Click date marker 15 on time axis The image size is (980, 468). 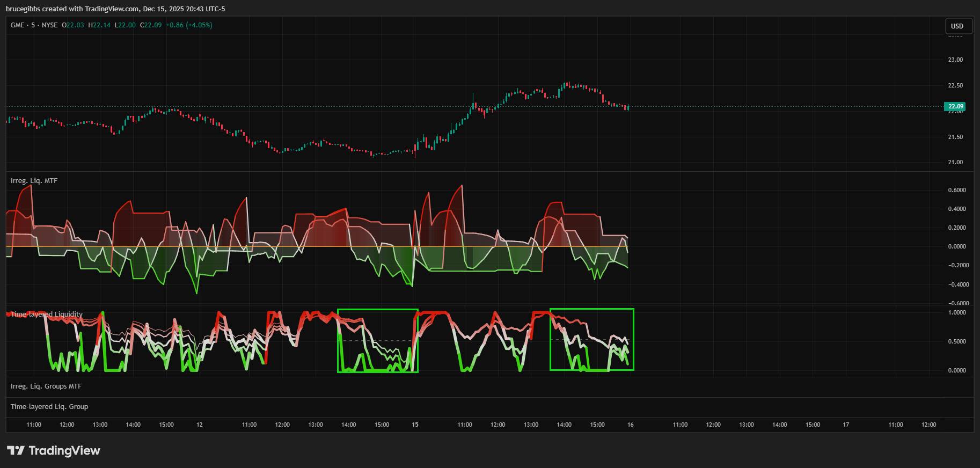coord(415,425)
